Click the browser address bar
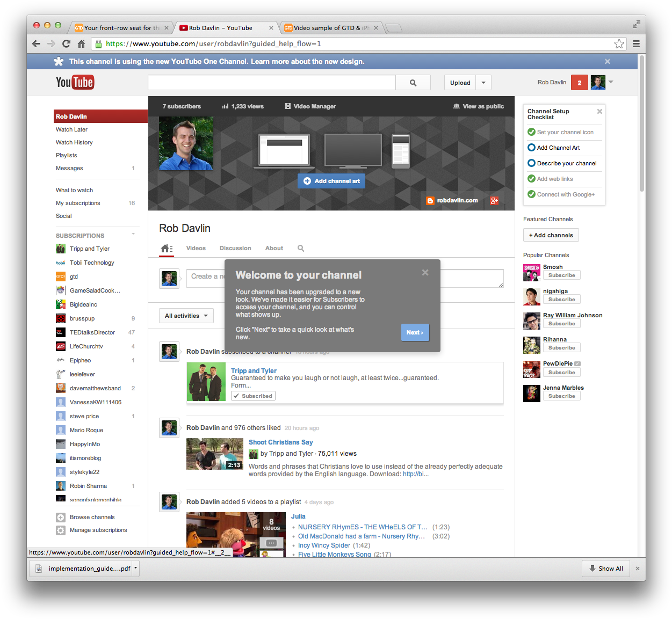Screen dimensions: 672x619 coord(359,44)
